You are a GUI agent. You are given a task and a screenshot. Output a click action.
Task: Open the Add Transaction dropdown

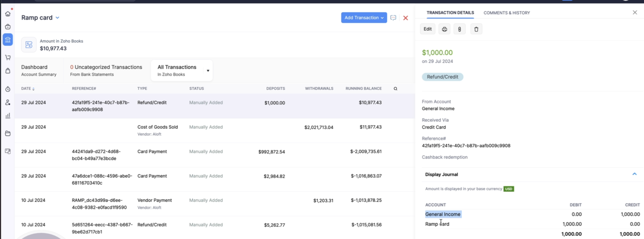click(364, 18)
